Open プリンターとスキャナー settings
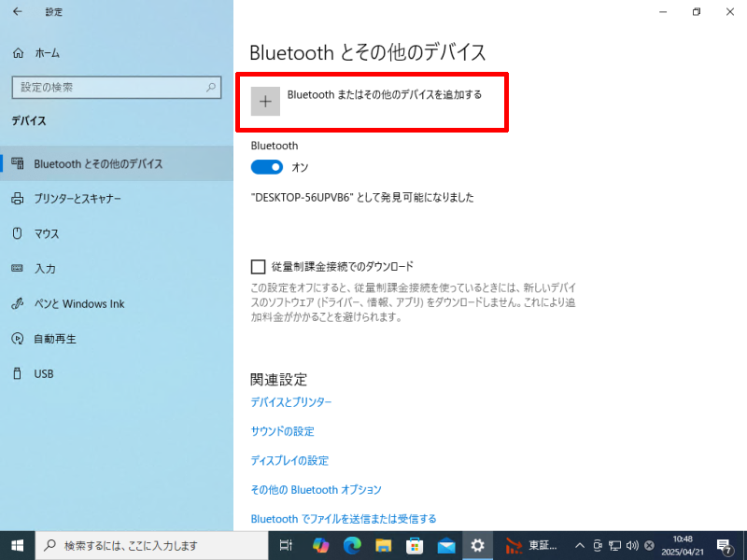This screenshot has height=560, width=747. [117, 199]
